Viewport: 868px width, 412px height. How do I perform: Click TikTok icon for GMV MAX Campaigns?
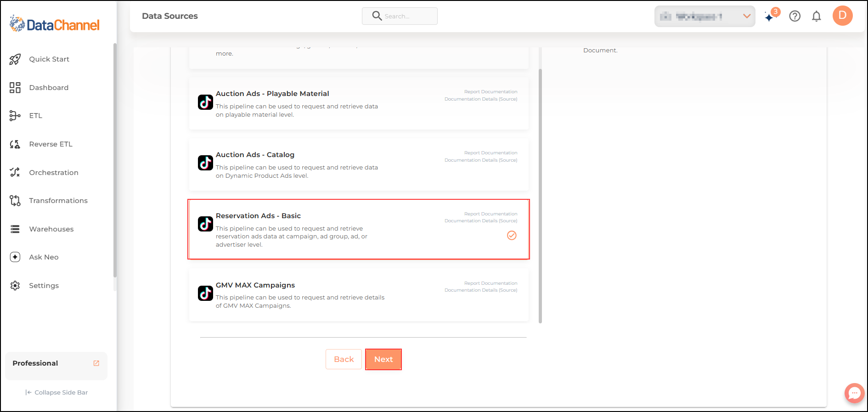point(205,293)
